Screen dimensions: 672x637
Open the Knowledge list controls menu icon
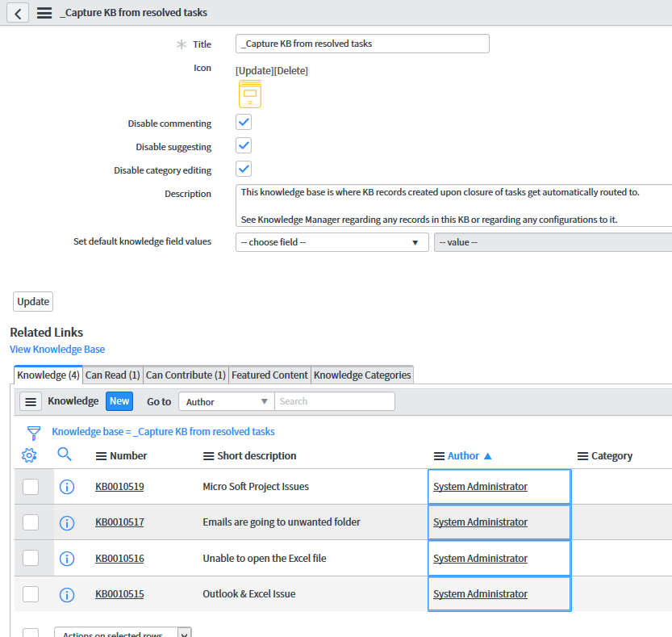(x=31, y=401)
